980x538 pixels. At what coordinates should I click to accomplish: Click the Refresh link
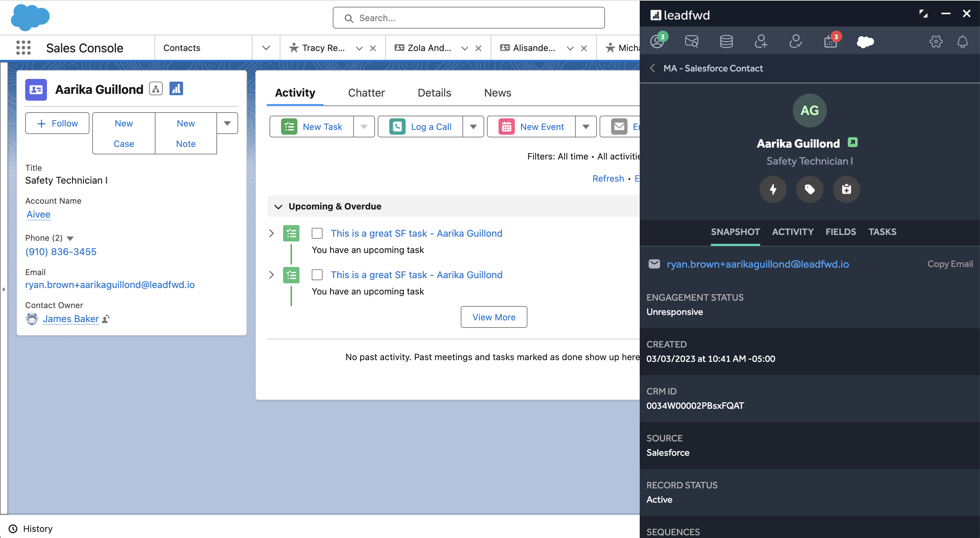(x=608, y=179)
